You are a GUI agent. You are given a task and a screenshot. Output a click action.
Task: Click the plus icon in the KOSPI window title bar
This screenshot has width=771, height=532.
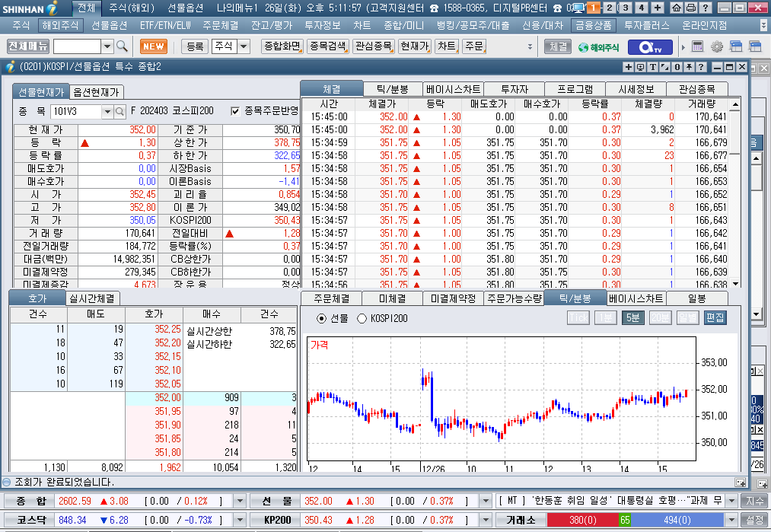pyautogui.click(x=629, y=67)
